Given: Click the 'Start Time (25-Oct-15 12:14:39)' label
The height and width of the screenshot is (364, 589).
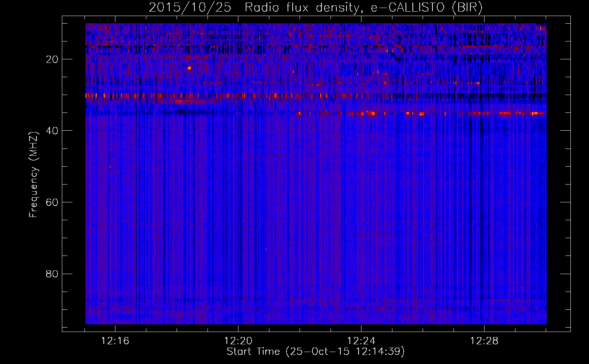Looking at the screenshot, I should coord(316,352).
